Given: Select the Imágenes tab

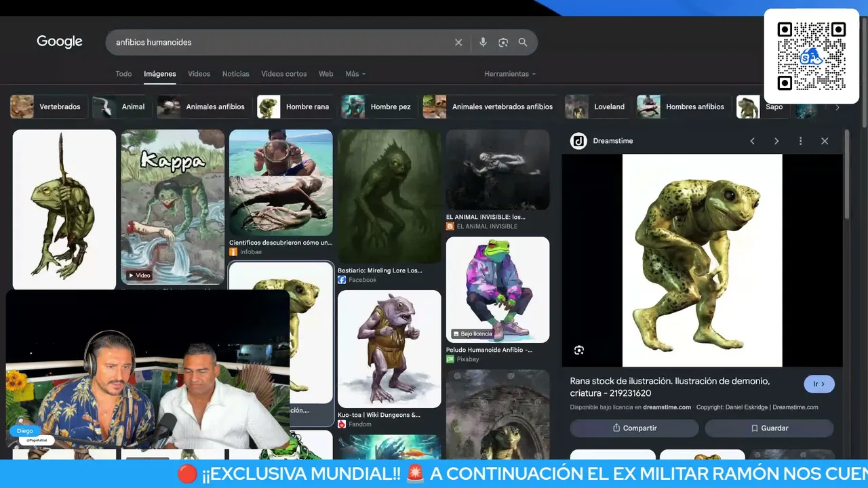Looking at the screenshot, I should 160,74.
